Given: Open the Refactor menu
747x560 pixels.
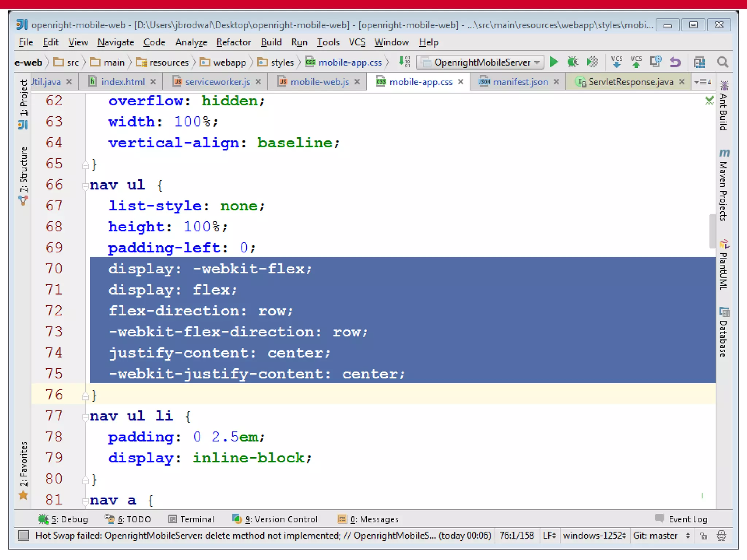Looking at the screenshot, I should pyautogui.click(x=233, y=42).
